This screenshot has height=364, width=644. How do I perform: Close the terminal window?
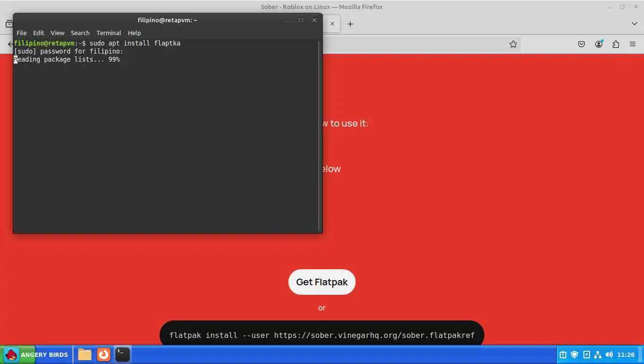click(x=314, y=20)
